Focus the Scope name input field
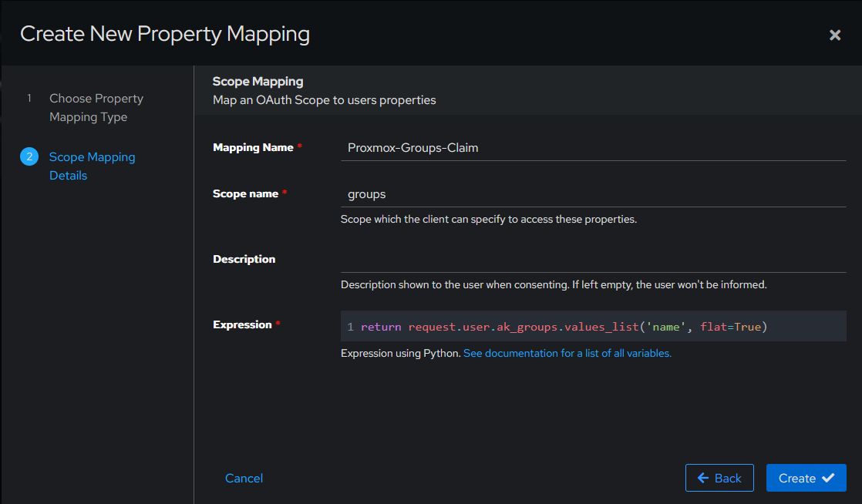This screenshot has width=862, height=504. point(593,194)
